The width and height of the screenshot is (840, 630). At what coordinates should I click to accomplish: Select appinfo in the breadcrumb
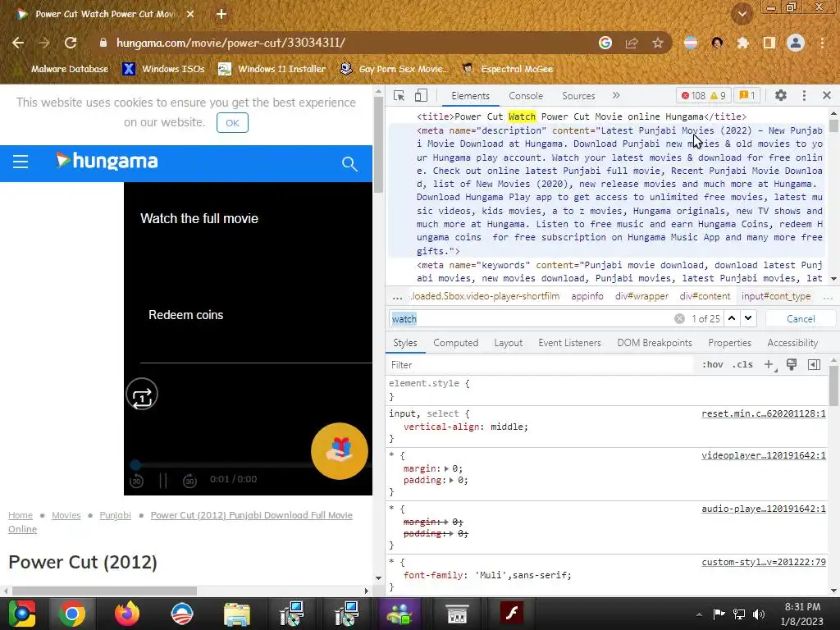coord(587,296)
